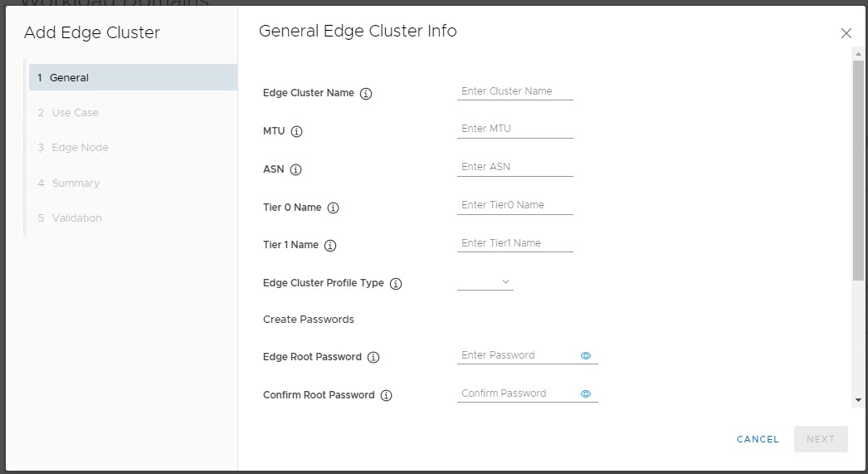Open info tooltip for Tier 0 Name
Image resolution: width=868 pixels, height=474 pixels.
[x=334, y=208]
